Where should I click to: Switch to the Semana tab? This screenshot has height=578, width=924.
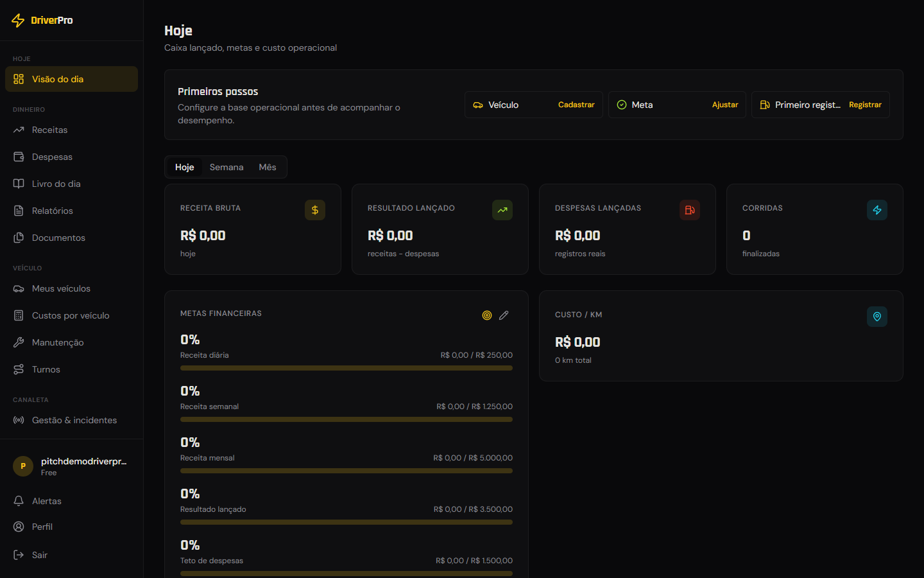coord(227,167)
